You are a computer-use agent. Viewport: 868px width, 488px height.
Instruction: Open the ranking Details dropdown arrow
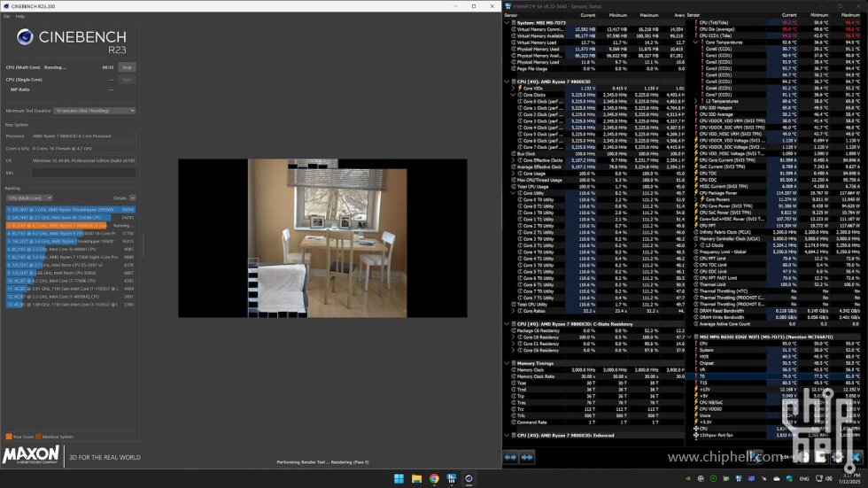coord(133,198)
